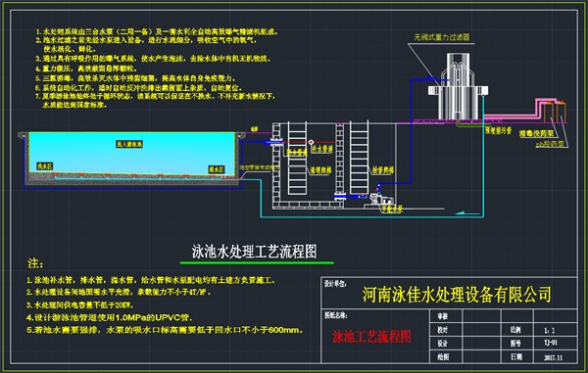This screenshot has width=588, height=373.
Task: Click the 河南泳佳水处理设备有限公司 company name
Action: coord(457,295)
